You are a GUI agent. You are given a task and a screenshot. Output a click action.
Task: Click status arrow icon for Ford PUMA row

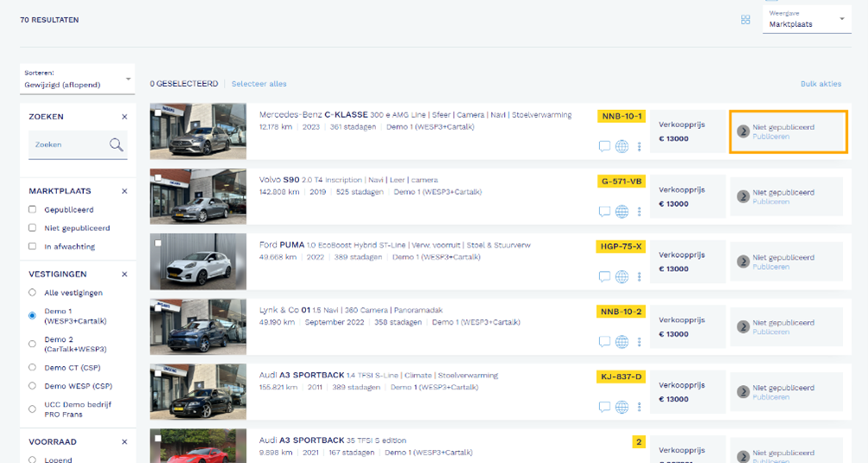pyautogui.click(x=743, y=261)
